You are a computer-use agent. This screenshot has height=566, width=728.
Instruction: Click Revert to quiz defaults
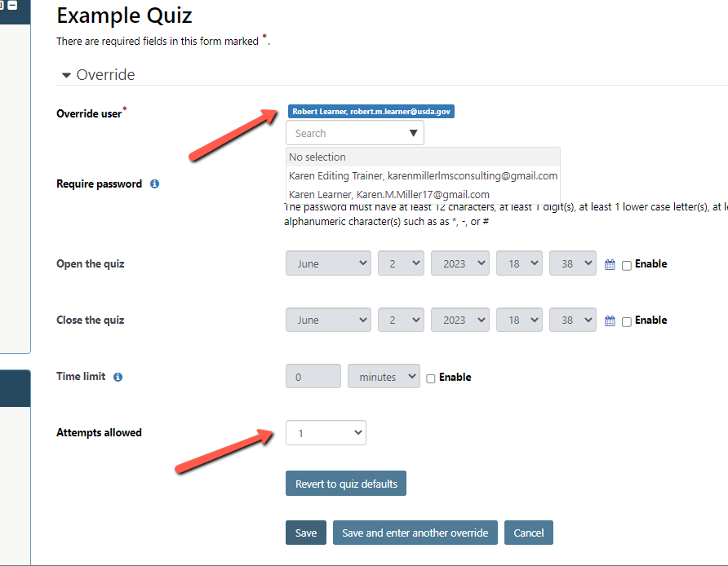(x=346, y=484)
